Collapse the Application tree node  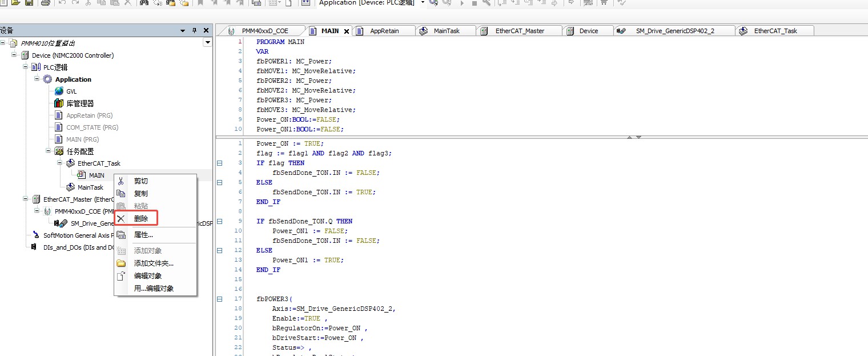click(x=37, y=79)
